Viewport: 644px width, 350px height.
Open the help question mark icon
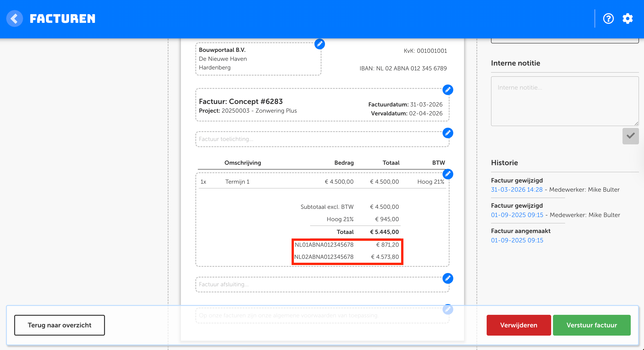click(608, 19)
